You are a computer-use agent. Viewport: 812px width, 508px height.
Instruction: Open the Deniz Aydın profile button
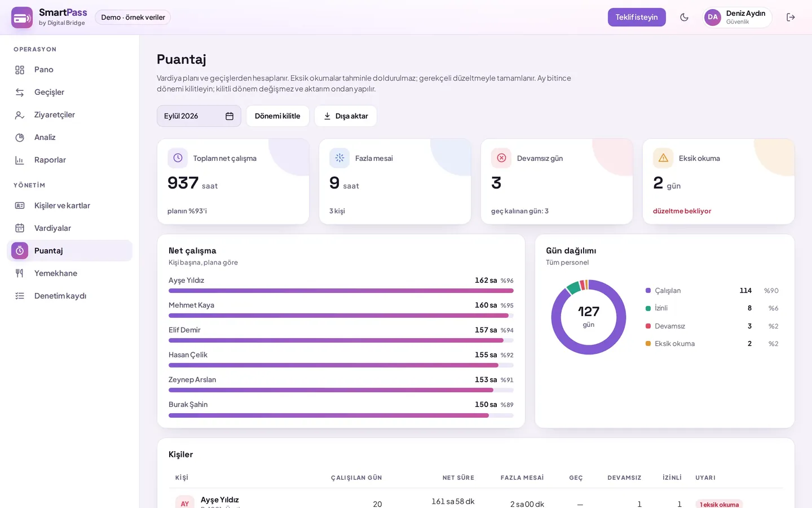pos(738,17)
